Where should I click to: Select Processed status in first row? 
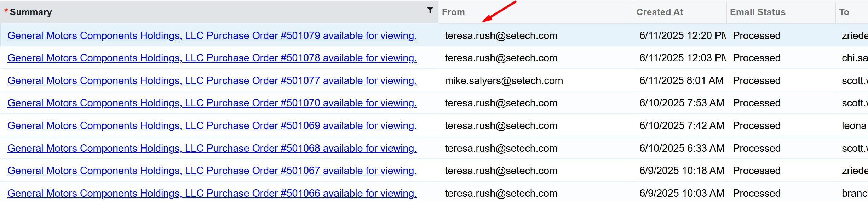click(x=757, y=35)
